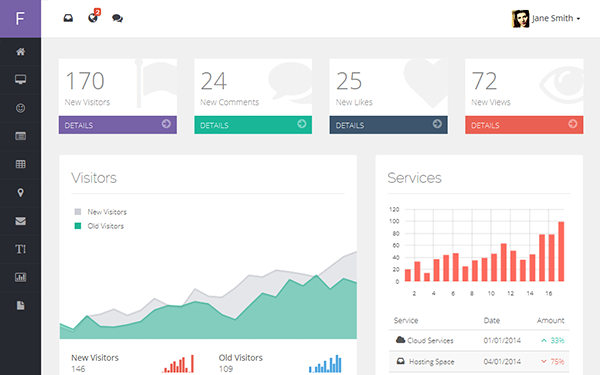Click the 75% amount value
Screen dimensions: 600x375
pyautogui.click(x=558, y=362)
